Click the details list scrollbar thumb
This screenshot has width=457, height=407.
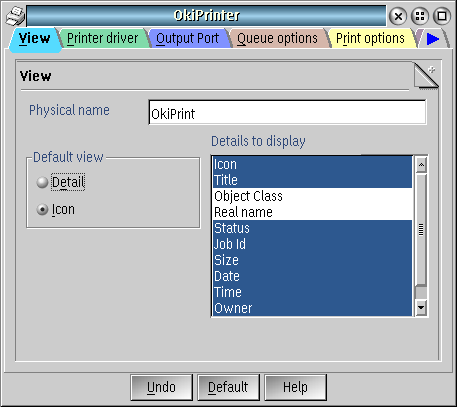(x=421, y=229)
